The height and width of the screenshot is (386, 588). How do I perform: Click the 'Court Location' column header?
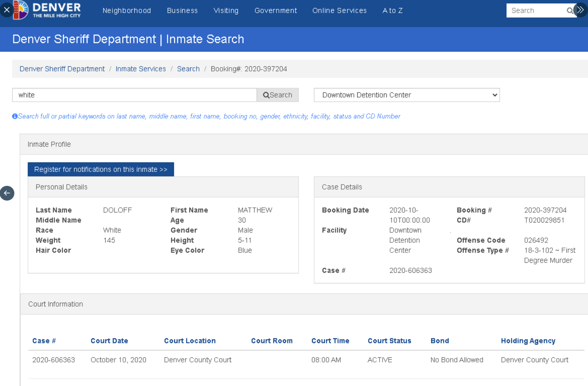pyautogui.click(x=190, y=341)
